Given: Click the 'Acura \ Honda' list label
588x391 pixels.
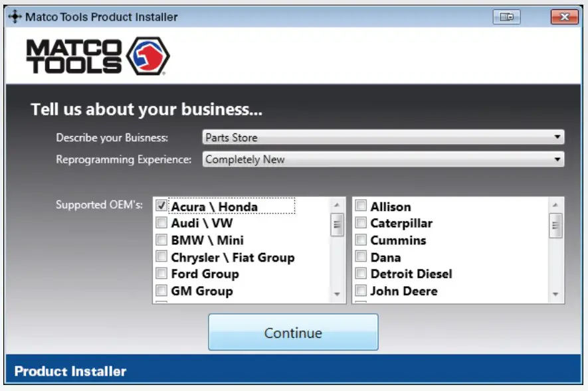Looking at the screenshot, I should click(x=214, y=206).
